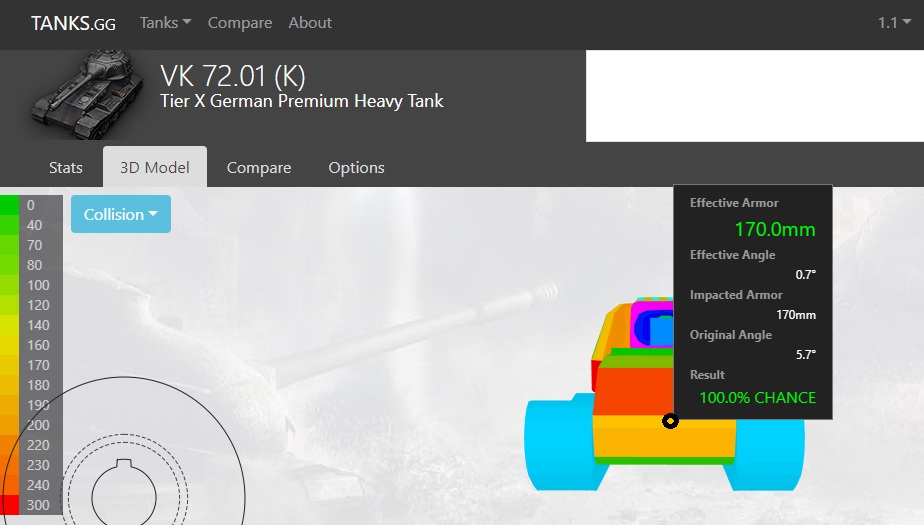Select the 3D Model tab
Screen dimensions: 924x525
point(155,167)
